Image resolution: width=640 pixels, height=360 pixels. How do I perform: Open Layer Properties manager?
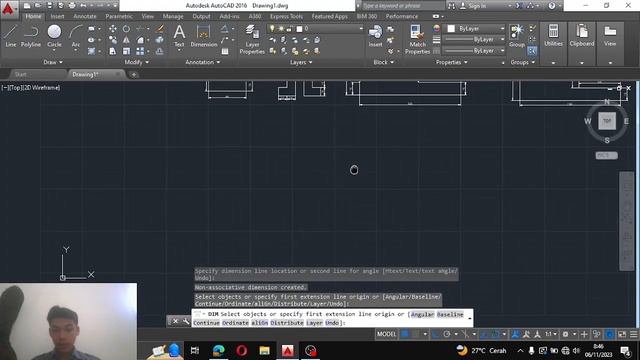click(252, 40)
